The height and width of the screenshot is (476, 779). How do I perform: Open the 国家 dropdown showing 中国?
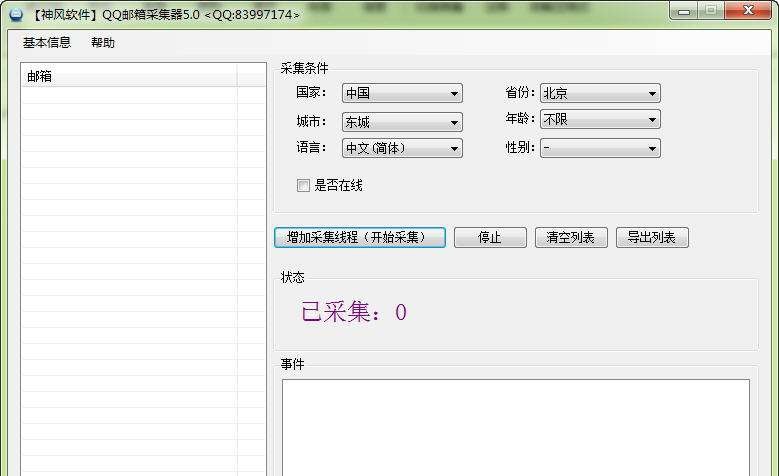click(402, 93)
